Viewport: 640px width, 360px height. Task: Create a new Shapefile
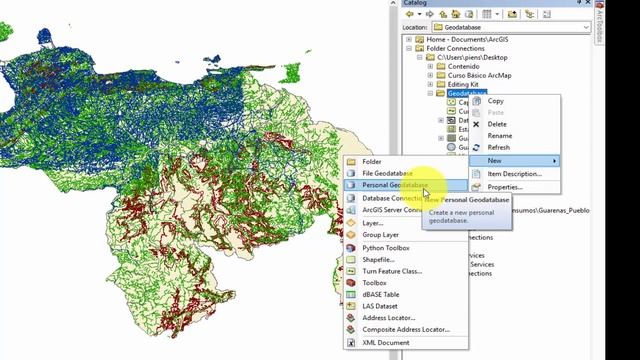pyautogui.click(x=406, y=260)
